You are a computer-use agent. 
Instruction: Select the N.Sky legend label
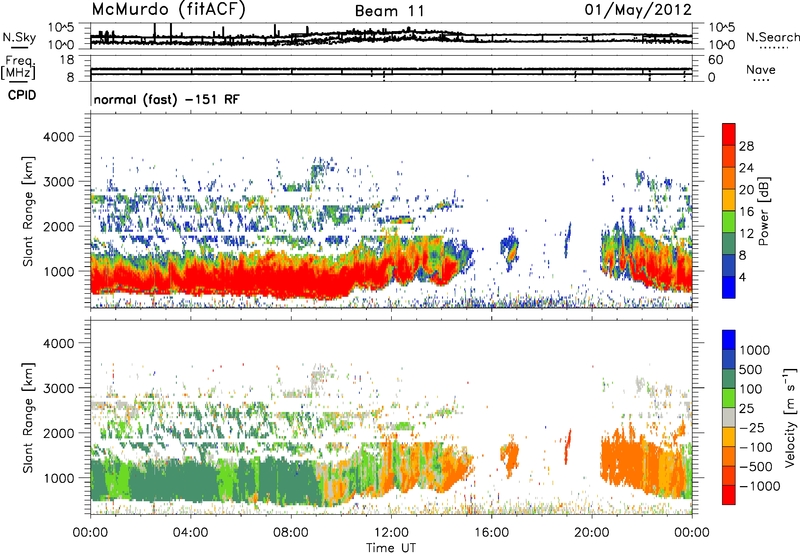pyautogui.click(x=19, y=37)
